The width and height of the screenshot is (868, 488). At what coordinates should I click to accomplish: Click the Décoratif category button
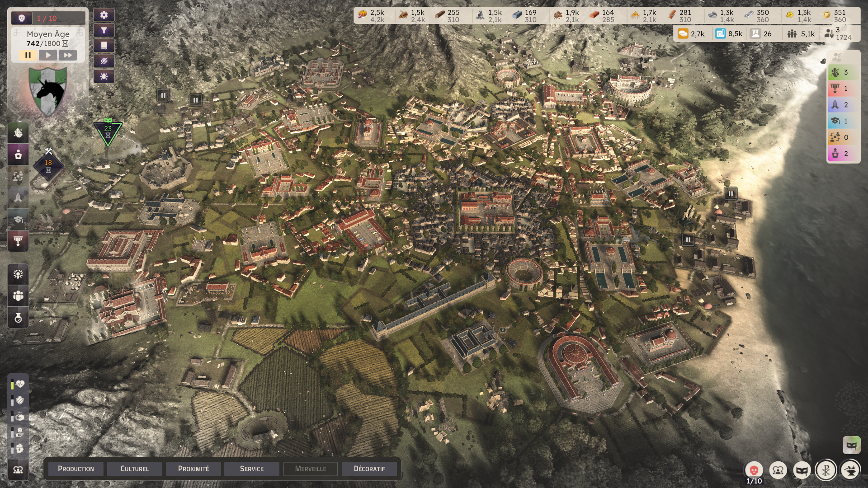click(369, 469)
